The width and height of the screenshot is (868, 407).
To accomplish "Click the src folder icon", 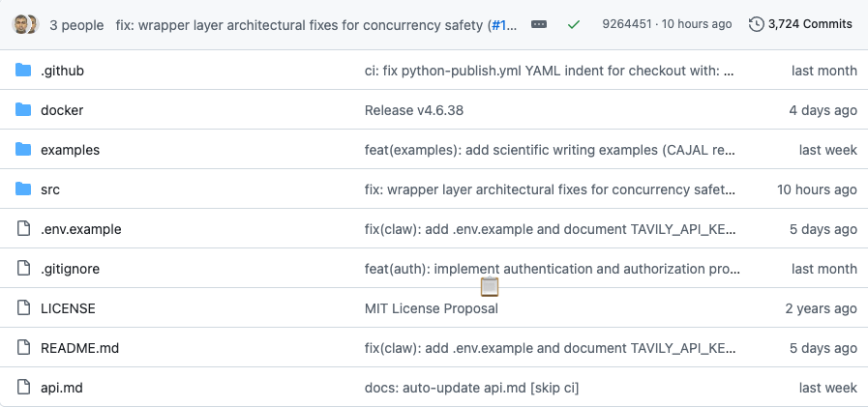I will 23,189.
